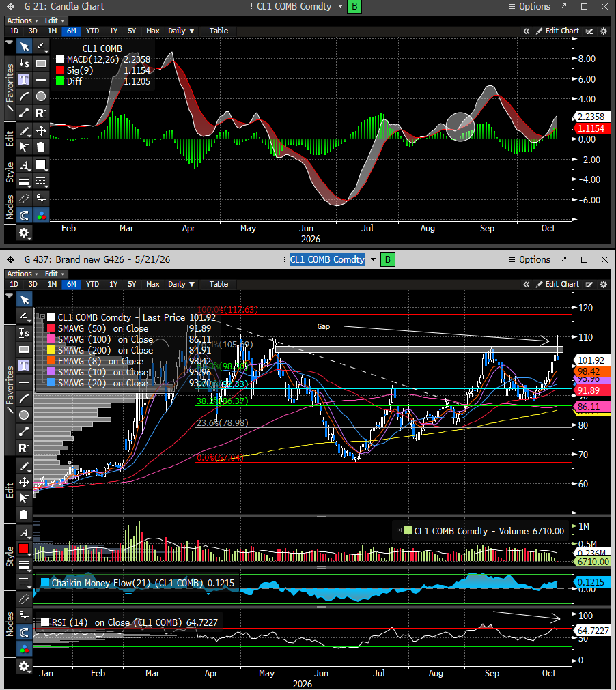Click yellow SMAVG (200) legend swatch
The height and width of the screenshot is (690, 616).
pos(51,350)
